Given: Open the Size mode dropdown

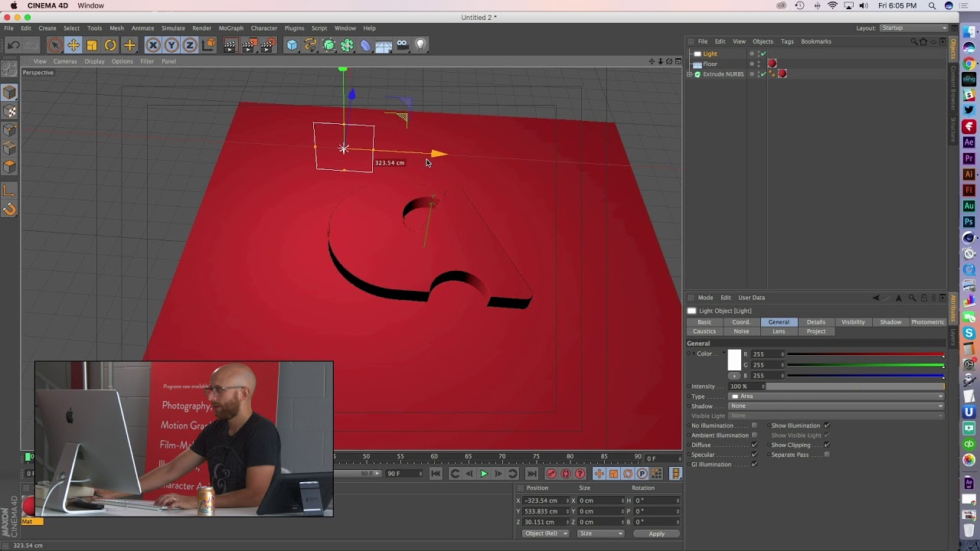Looking at the screenshot, I should click(x=600, y=533).
